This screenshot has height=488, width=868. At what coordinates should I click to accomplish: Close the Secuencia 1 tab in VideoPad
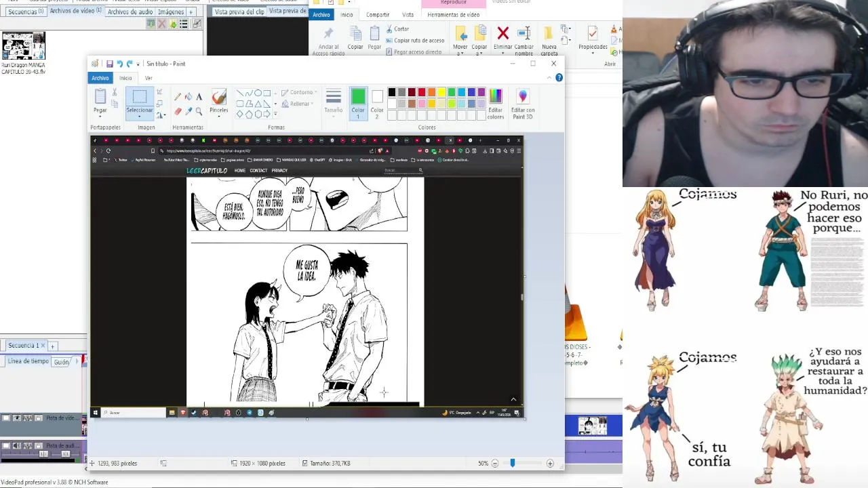coord(43,346)
